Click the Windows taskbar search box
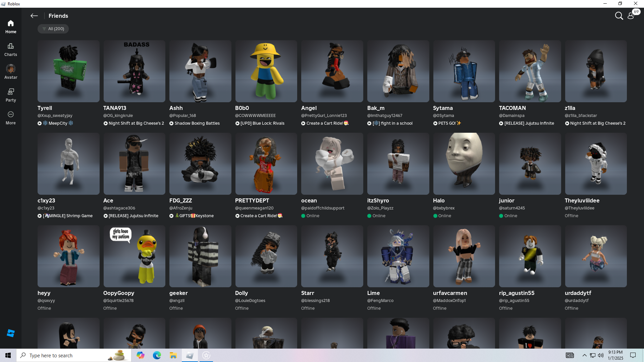This screenshot has height=362, width=644. [x=67, y=355]
